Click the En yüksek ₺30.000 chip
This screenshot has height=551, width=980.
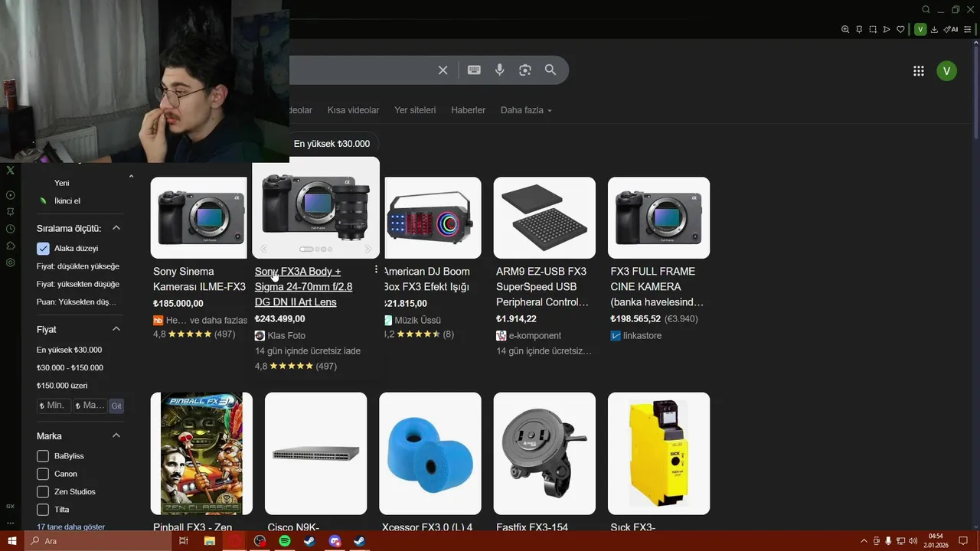point(332,144)
